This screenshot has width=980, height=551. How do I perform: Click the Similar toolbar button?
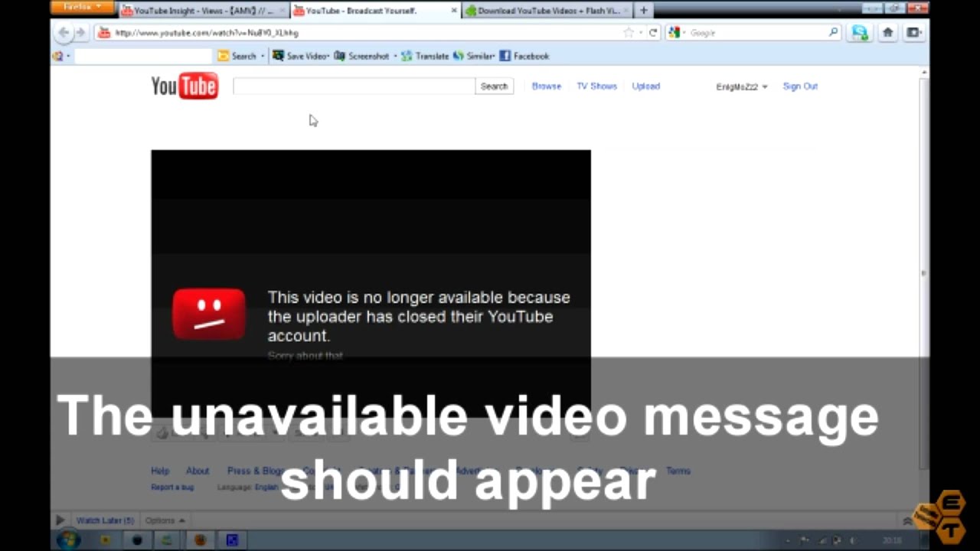tap(472, 56)
